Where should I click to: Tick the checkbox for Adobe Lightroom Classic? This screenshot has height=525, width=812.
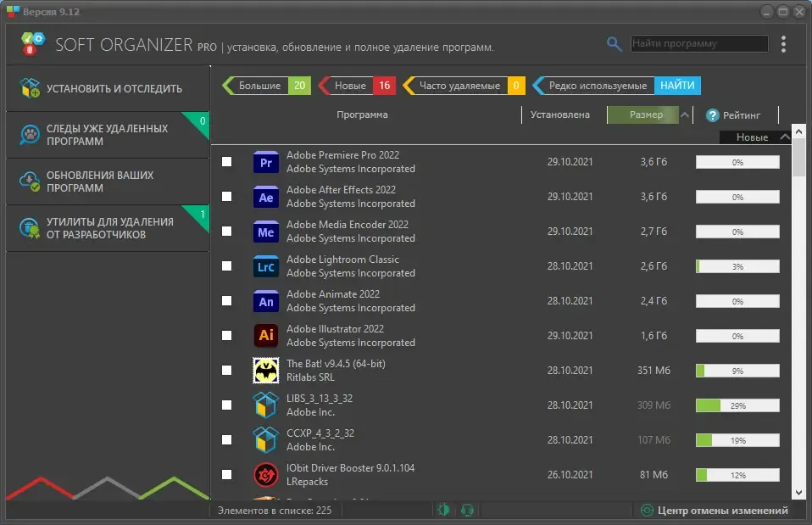[227, 265]
